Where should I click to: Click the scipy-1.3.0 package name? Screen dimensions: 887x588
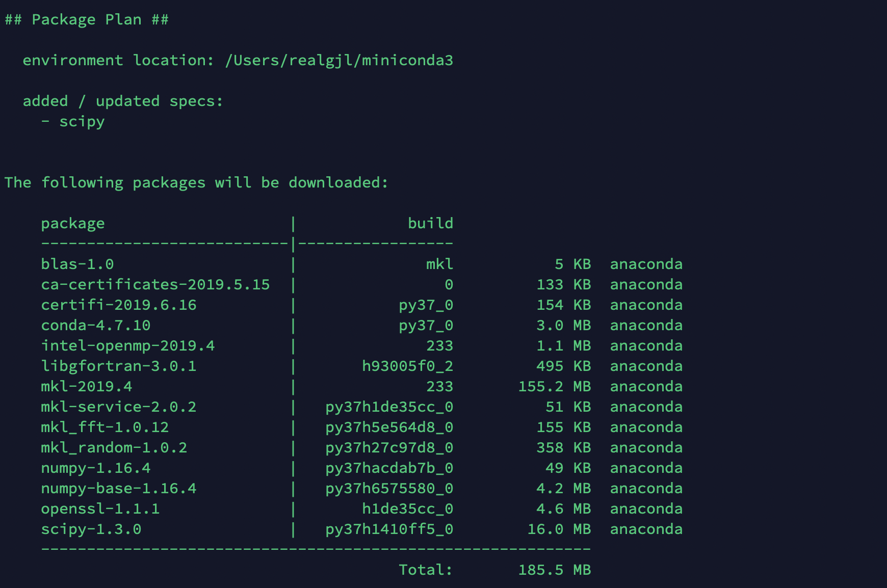click(x=91, y=530)
